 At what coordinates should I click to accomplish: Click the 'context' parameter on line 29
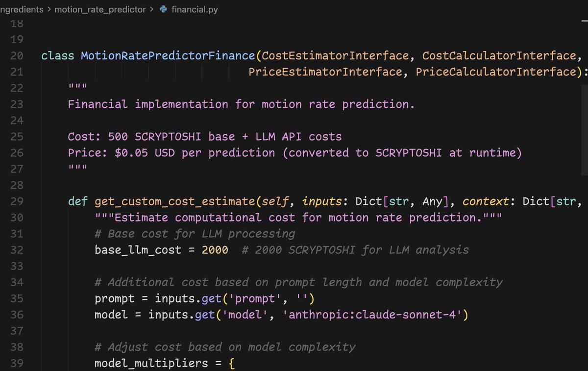click(486, 201)
